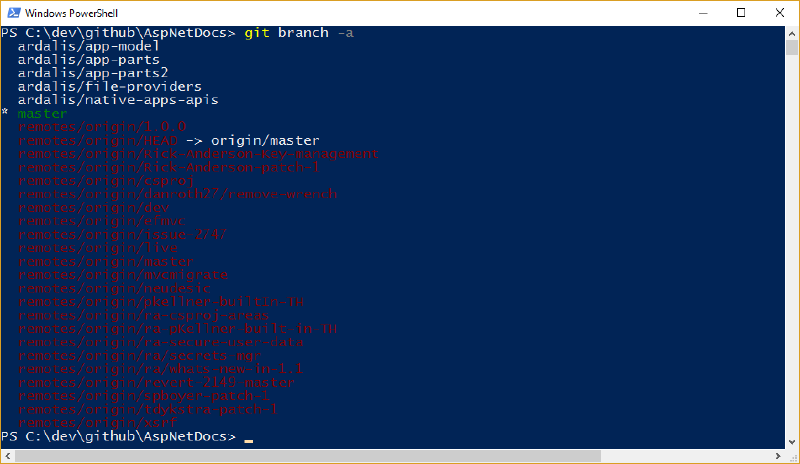800x464 pixels.
Task: Click the PowerShell icon in title bar
Action: click(x=14, y=13)
